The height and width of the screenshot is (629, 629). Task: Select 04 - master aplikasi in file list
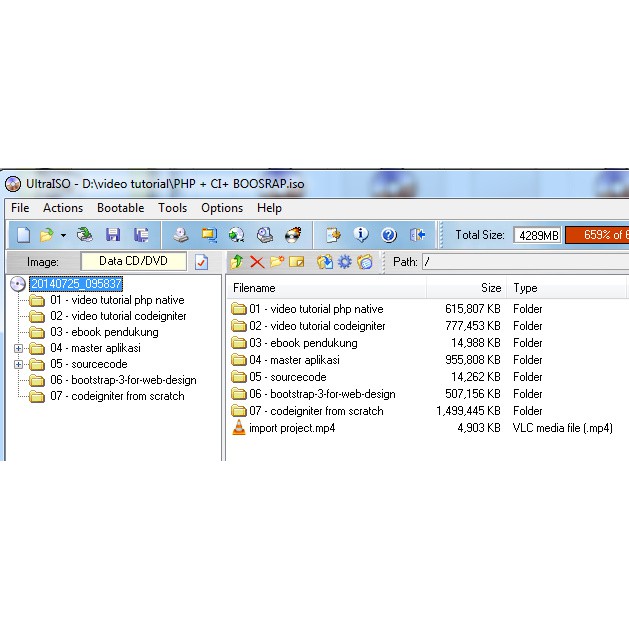click(x=294, y=360)
